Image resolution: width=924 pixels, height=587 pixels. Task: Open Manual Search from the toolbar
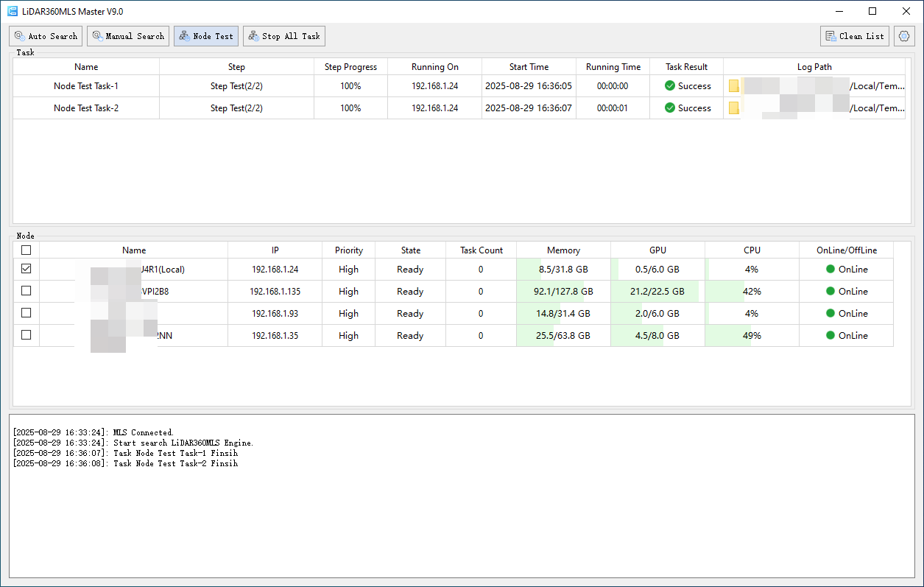pyautogui.click(x=128, y=36)
